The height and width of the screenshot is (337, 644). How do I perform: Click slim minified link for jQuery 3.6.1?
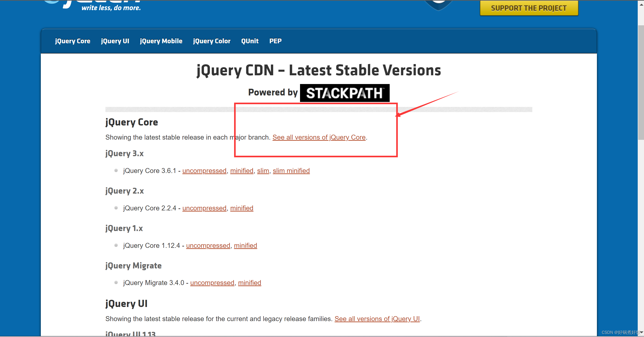pyautogui.click(x=291, y=171)
